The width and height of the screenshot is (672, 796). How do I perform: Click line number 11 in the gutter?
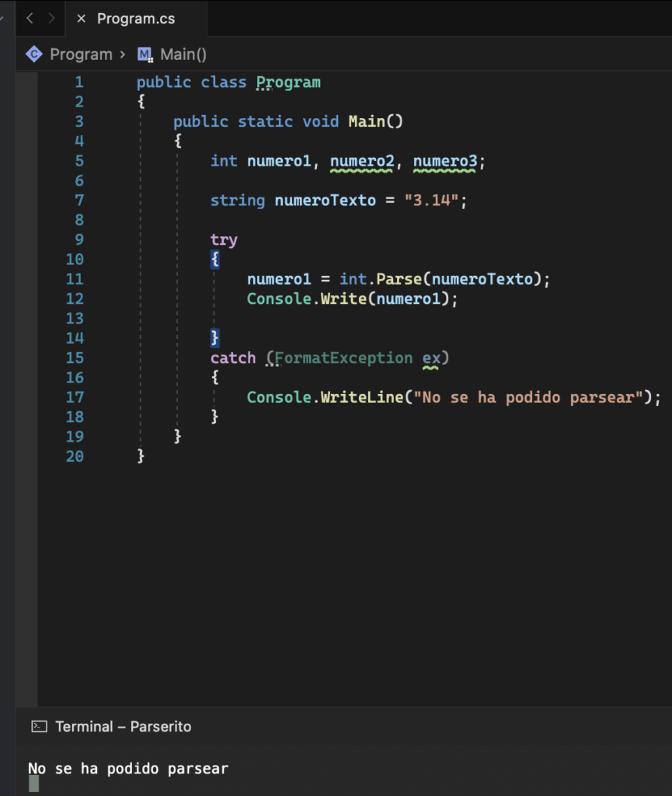point(75,279)
